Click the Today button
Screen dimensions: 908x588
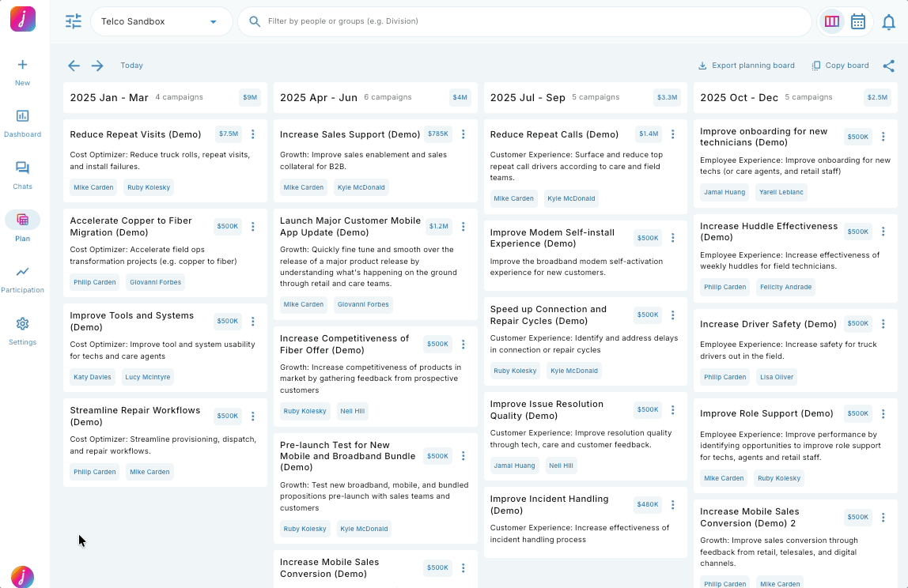(131, 66)
